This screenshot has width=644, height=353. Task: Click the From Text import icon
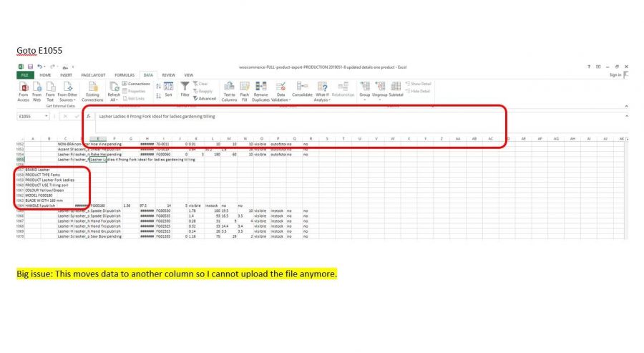click(50, 91)
